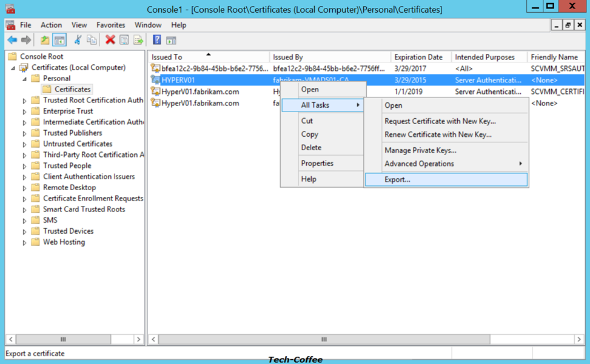Sort by the Friendly Name column header
590x364 pixels.
(x=556, y=57)
